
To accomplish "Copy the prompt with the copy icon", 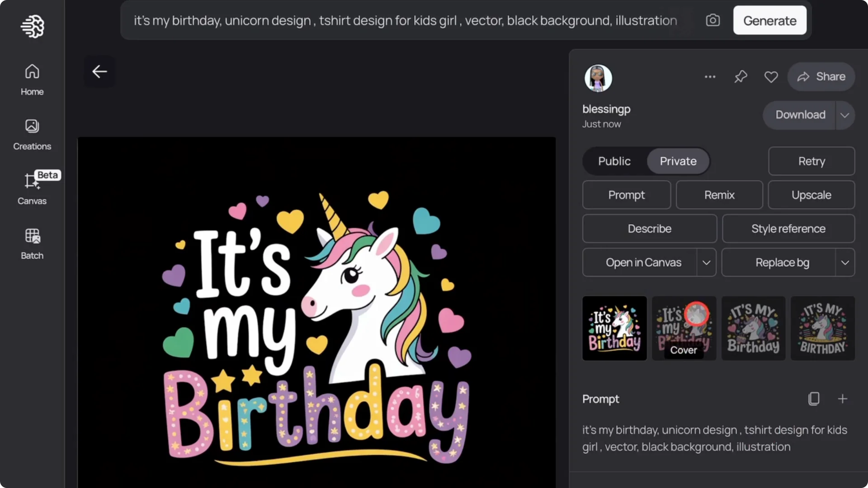I will pos(814,399).
